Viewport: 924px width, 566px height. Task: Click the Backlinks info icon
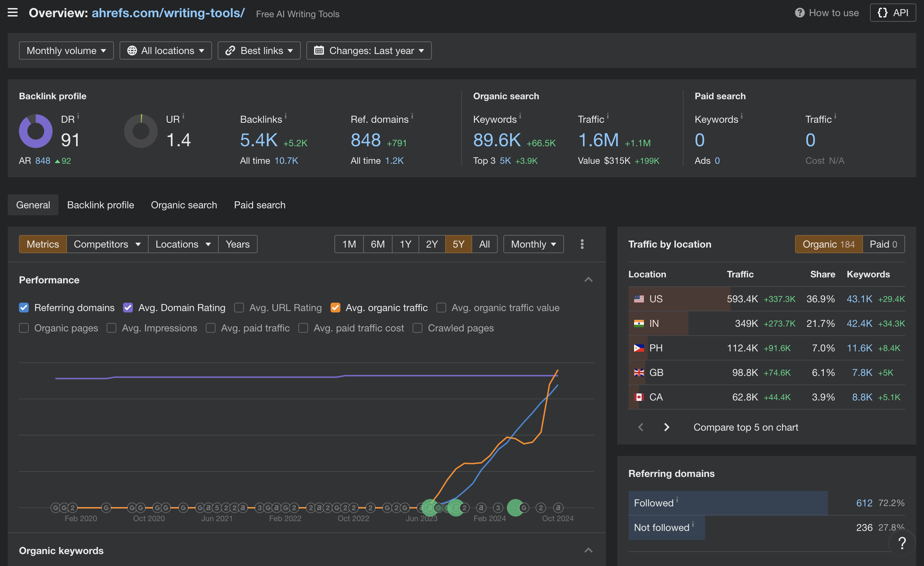click(x=286, y=116)
